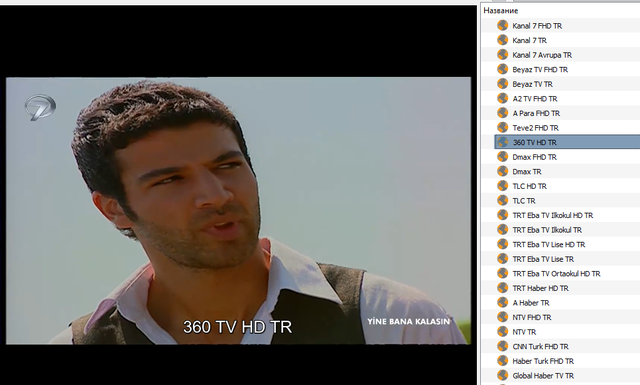Switch to TRT Eba TV Lise HD TR
The image size is (640, 385).
tap(549, 245)
